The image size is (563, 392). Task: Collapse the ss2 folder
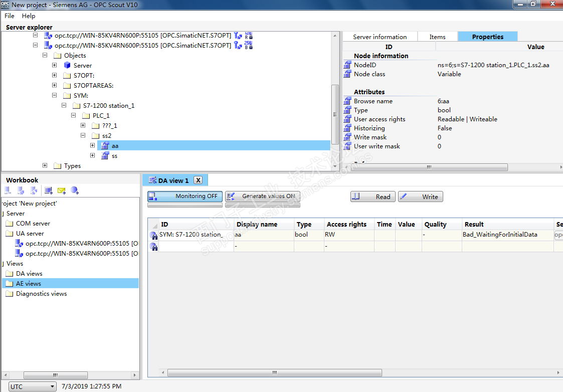[x=83, y=136]
